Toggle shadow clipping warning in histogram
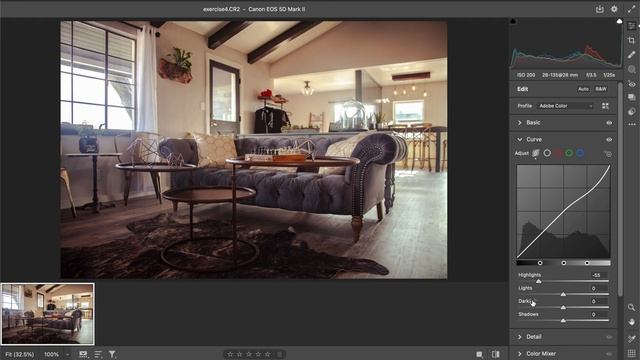Viewport: 640px width, 360px height. (513, 21)
